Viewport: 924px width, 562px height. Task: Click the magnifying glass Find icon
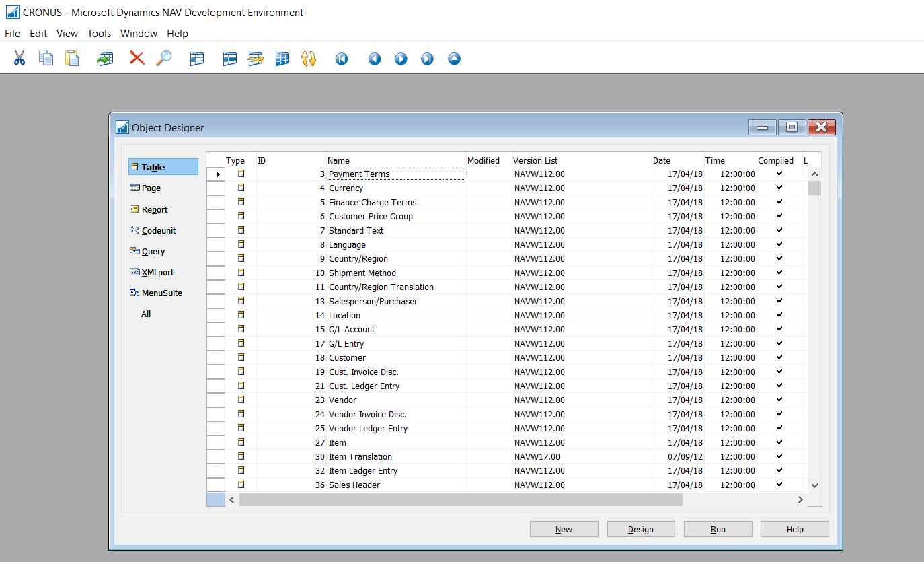[x=163, y=59]
